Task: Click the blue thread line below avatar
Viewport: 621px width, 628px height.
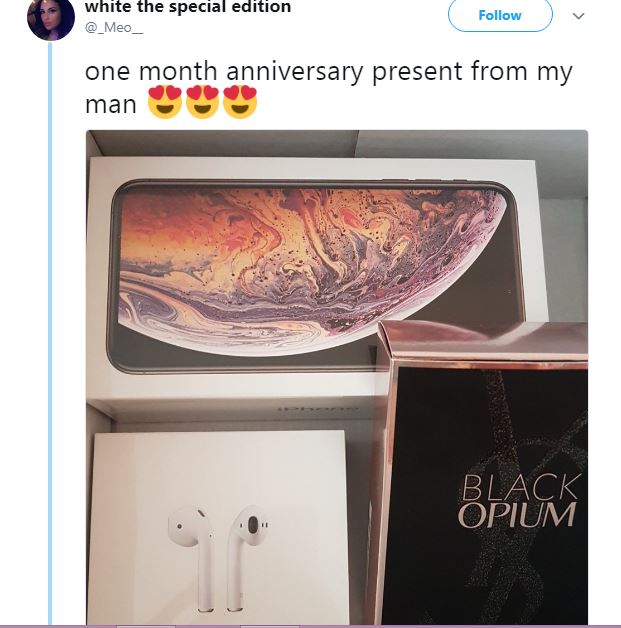Action: [x=50, y=332]
